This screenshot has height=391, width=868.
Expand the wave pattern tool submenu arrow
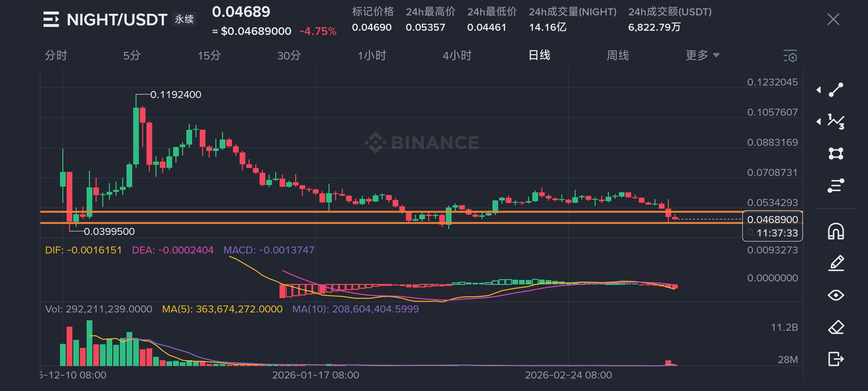[x=819, y=121]
